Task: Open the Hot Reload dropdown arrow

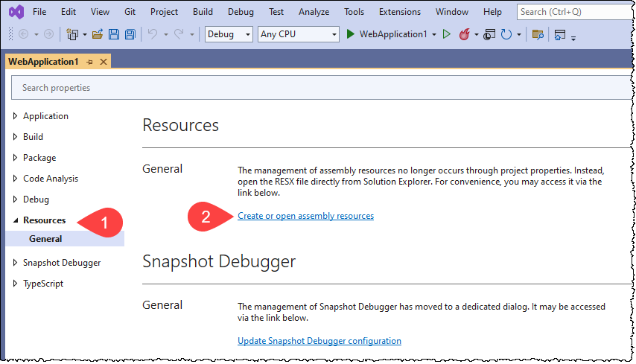Action: (476, 35)
